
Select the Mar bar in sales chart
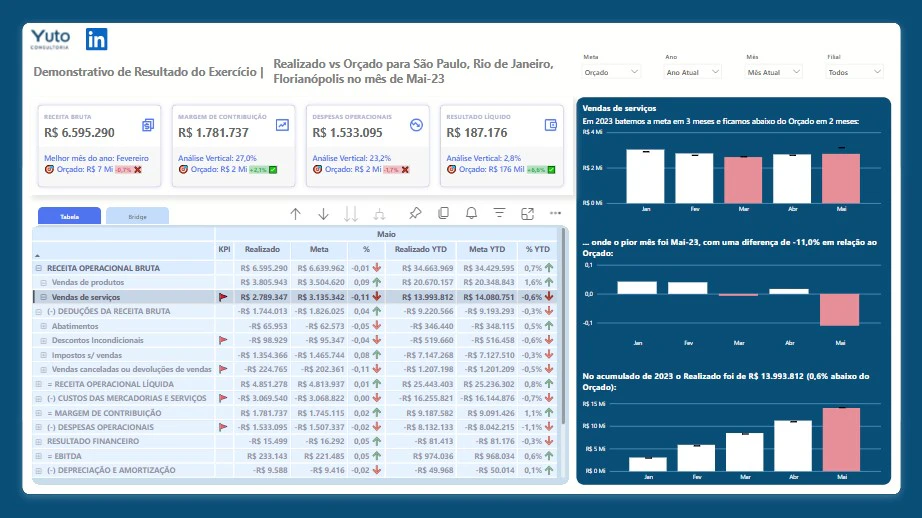pos(743,180)
